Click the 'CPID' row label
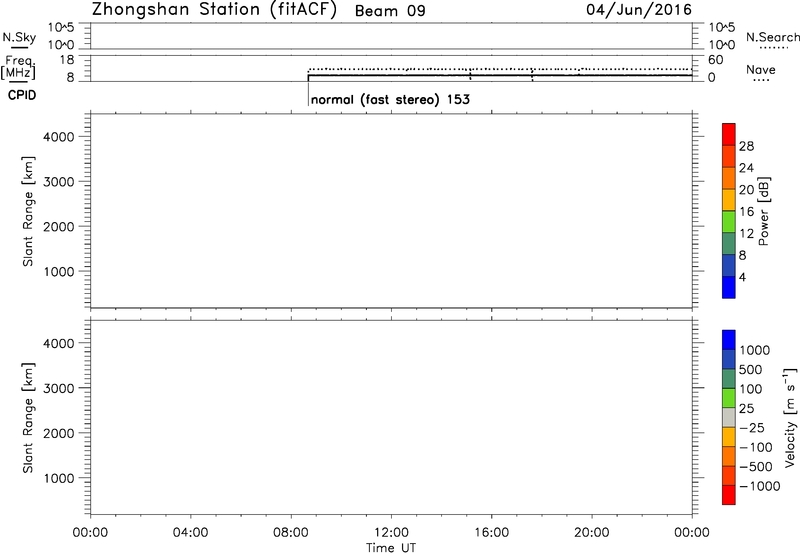 [x=22, y=95]
